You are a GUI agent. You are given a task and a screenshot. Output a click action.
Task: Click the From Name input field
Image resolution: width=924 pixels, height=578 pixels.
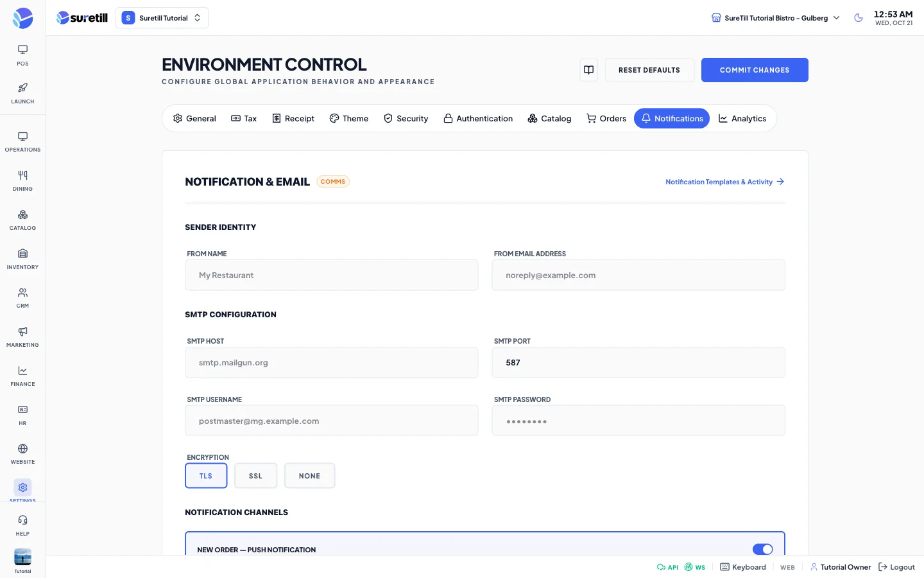[x=331, y=275]
